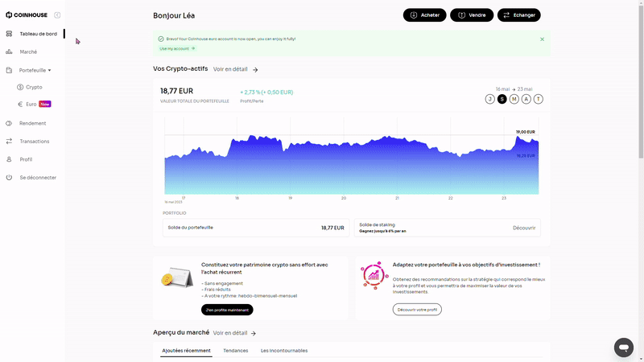
Task: Switch to Ajoutées récemment tab
Action: [x=186, y=351]
